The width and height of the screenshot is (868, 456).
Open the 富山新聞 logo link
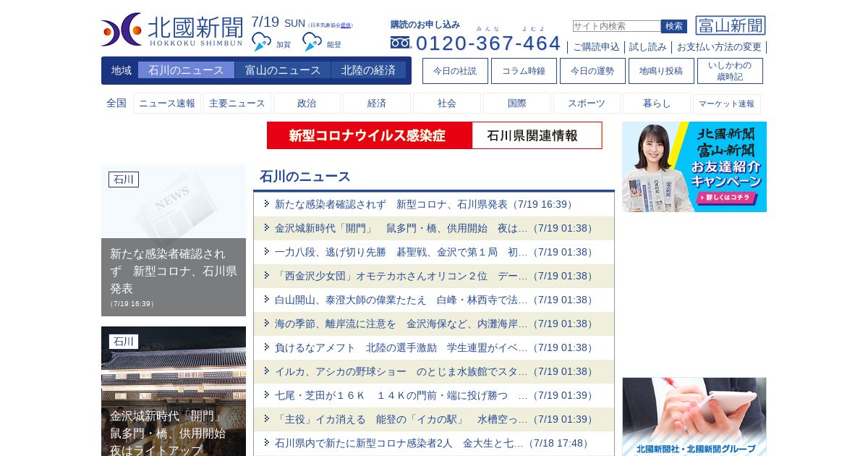(731, 25)
